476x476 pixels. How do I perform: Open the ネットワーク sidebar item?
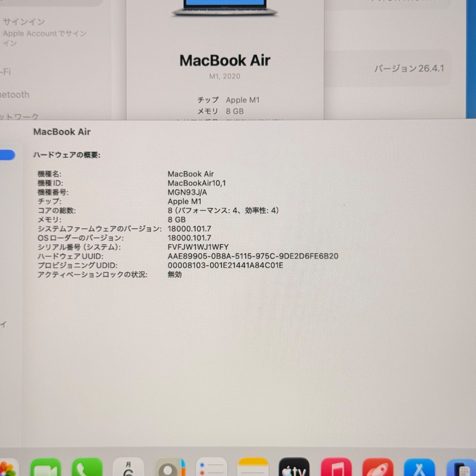[19, 116]
